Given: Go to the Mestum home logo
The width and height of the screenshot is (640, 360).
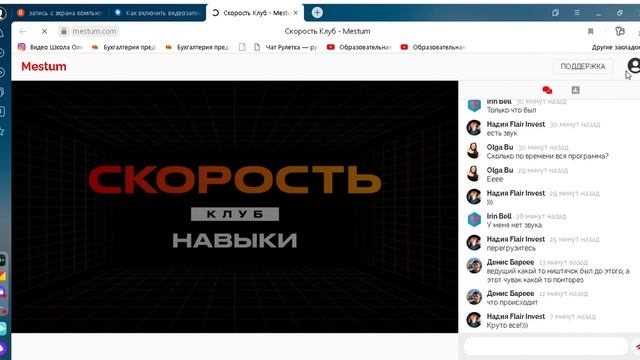Looking at the screenshot, I should click(44, 66).
